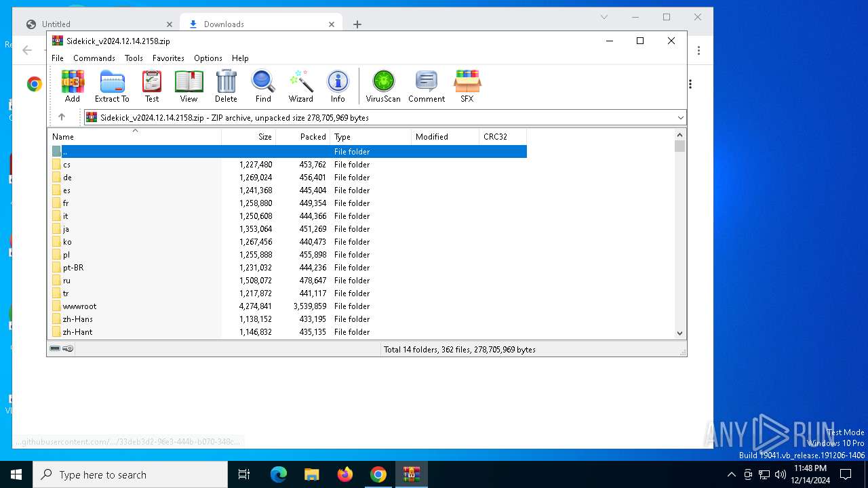The height and width of the screenshot is (488, 868).
Task: Click the 4,274,841 size value
Action: coord(256,306)
